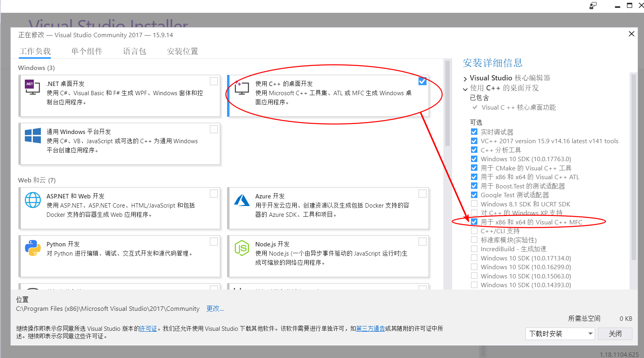Check IncrediBuild - 生成加速 option
Image resolution: width=644 pixels, height=358 pixels.
[474, 249]
